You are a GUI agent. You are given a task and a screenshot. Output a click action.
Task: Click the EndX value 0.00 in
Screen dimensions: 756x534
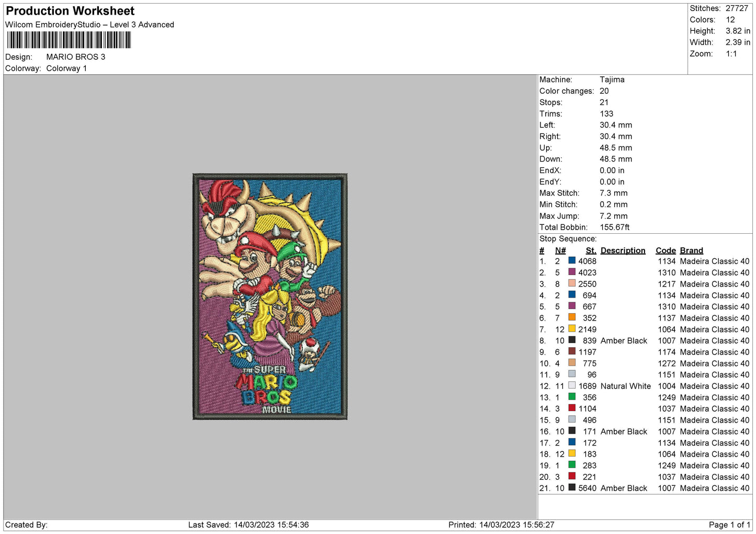[612, 171]
